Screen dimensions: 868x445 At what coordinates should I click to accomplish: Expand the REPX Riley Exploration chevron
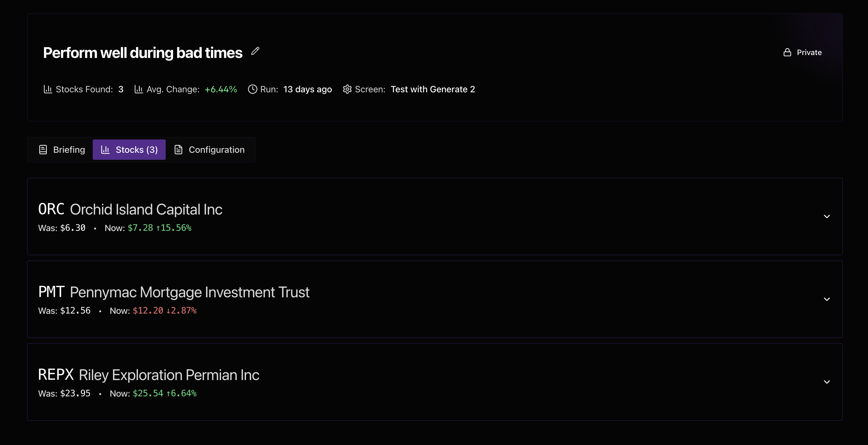coord(827,382)
